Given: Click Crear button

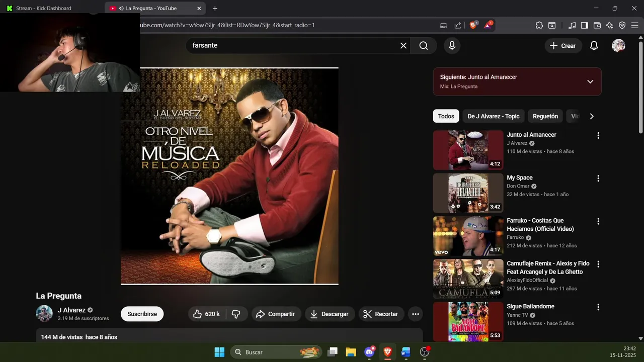Looking at the screenshot, I should coord(563,46).
